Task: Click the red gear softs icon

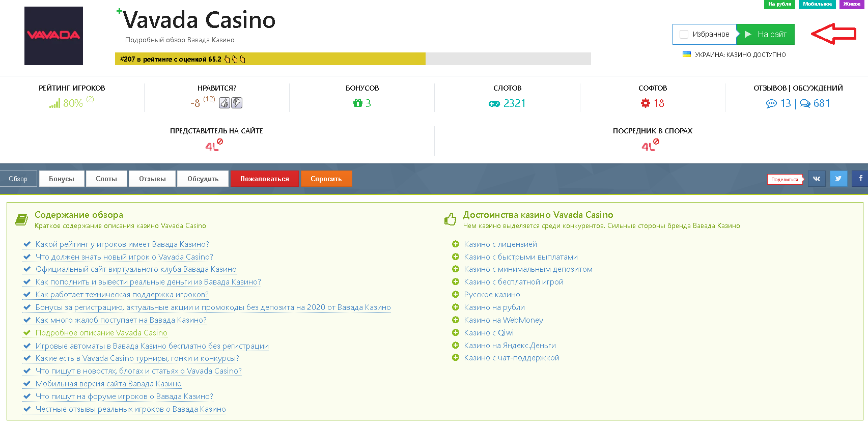Action: (646, 103)
